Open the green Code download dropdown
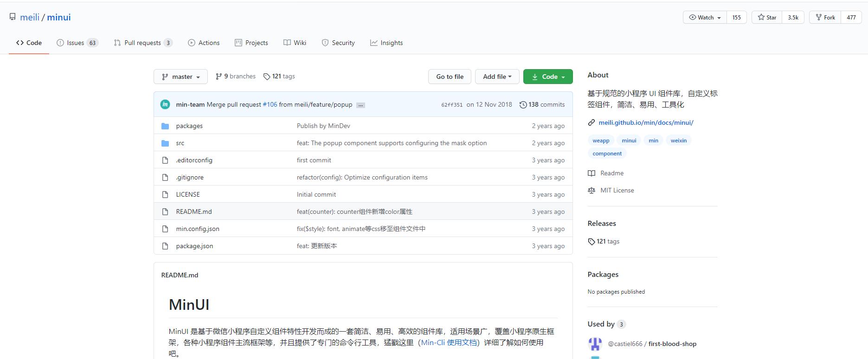The height and width of the screenshot is (359, 868). pyautogui.click(x=548, y=77)
